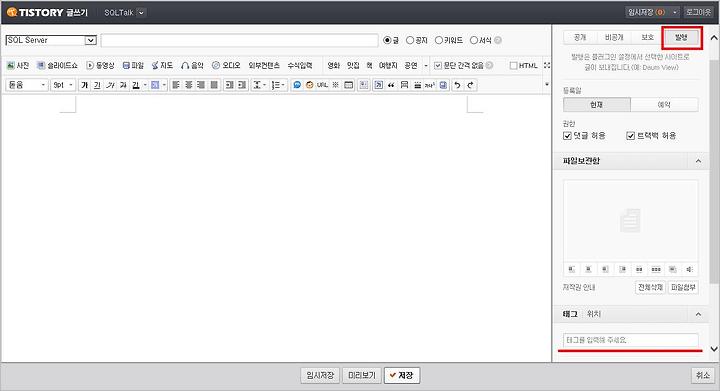This screenshot has height=391, width=720.
Task: Select the 공지 notice radio button
Action: point(410,40)
